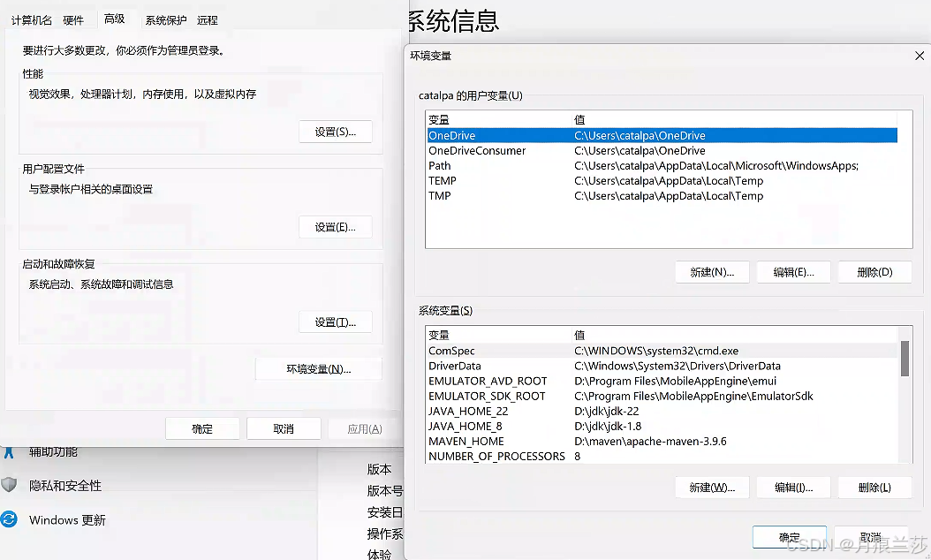Click 新建(N)... for user variables
Viewport: 931px width, 560px height.
coord(712,272)
